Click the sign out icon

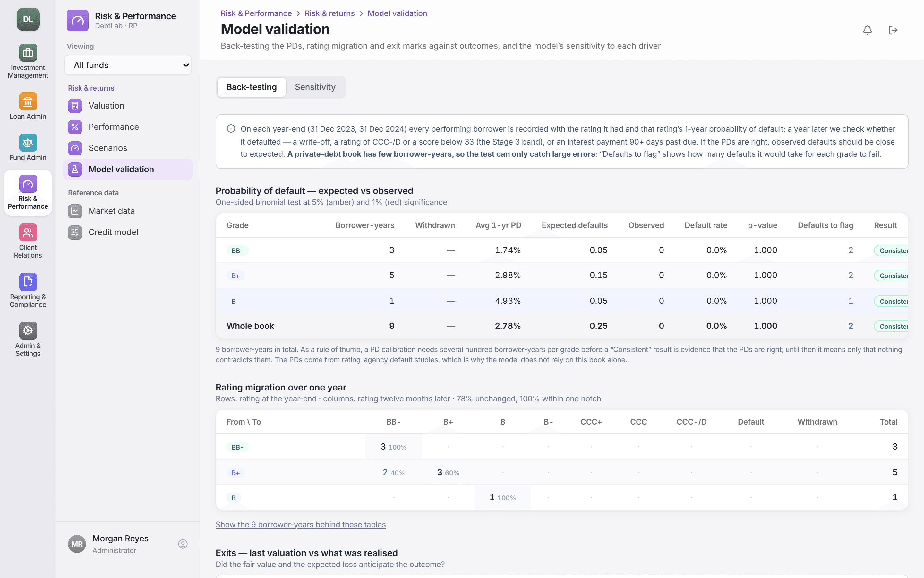coord(893,30)
